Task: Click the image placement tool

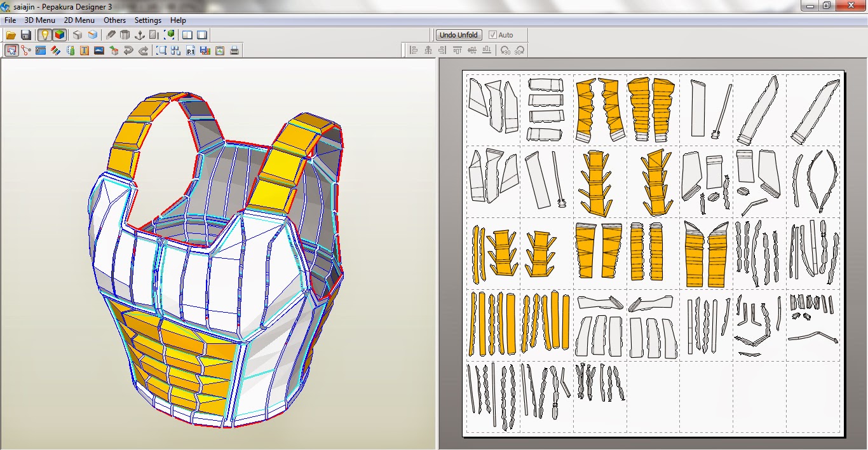Action: pos(99,50)
